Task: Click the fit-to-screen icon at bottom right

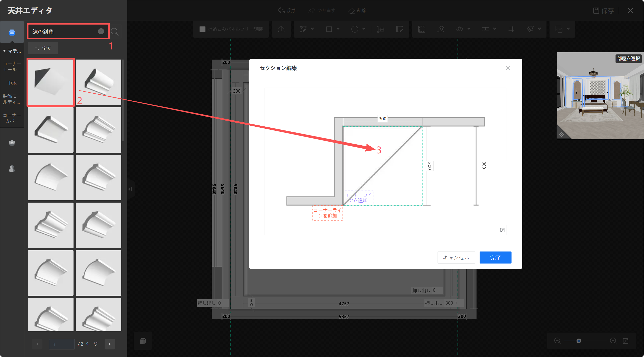Action: coord(626,341)
